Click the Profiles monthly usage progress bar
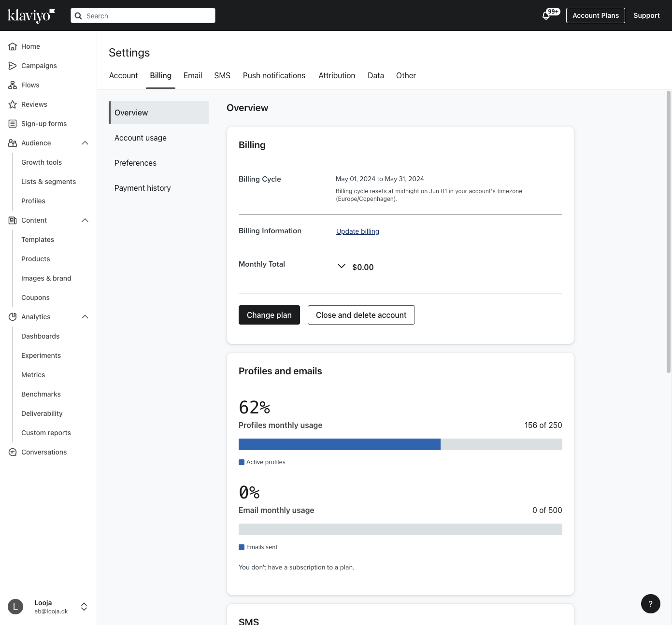The width and height of the screenshot is (672, 625). pos(400,444)
